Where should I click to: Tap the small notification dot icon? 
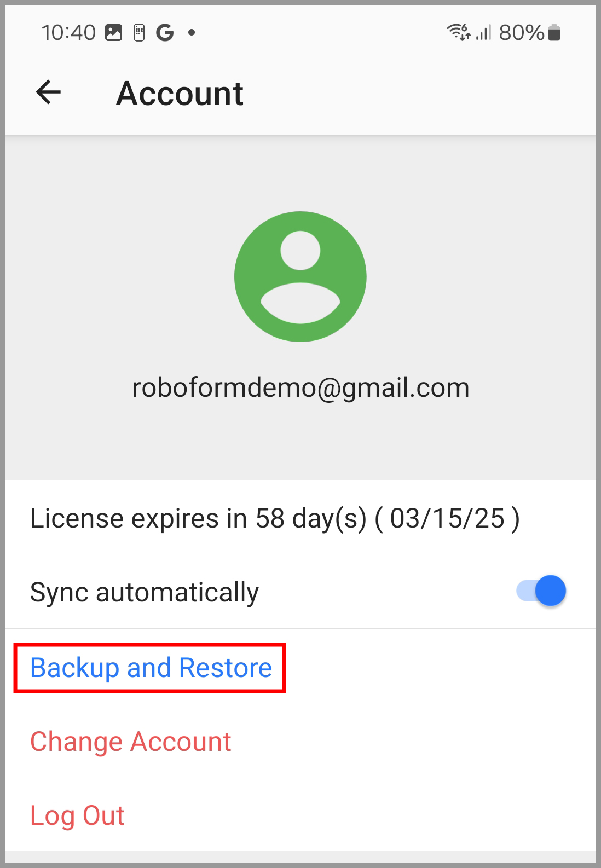(x=192, y=33)
